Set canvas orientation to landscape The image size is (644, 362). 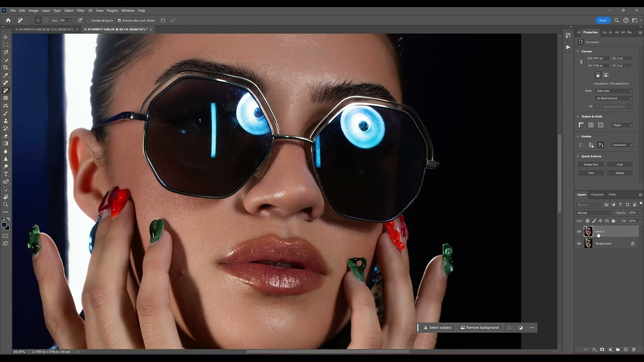[x=606, y=75]
